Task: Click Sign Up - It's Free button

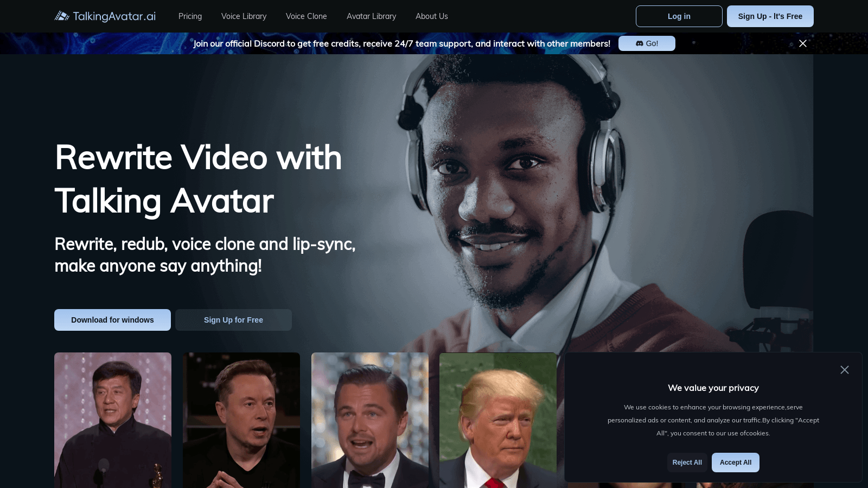Action: tap(770, 16)
